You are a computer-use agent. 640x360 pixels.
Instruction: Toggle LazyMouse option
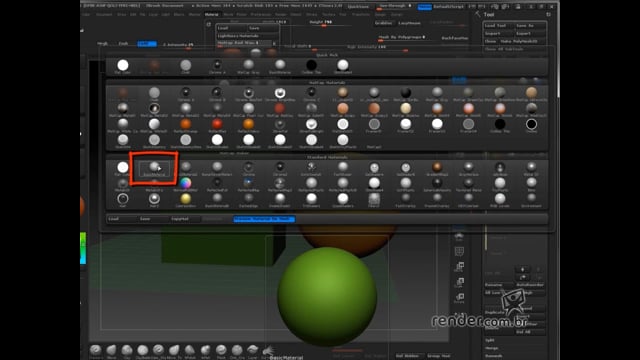(x=409, y=23)
